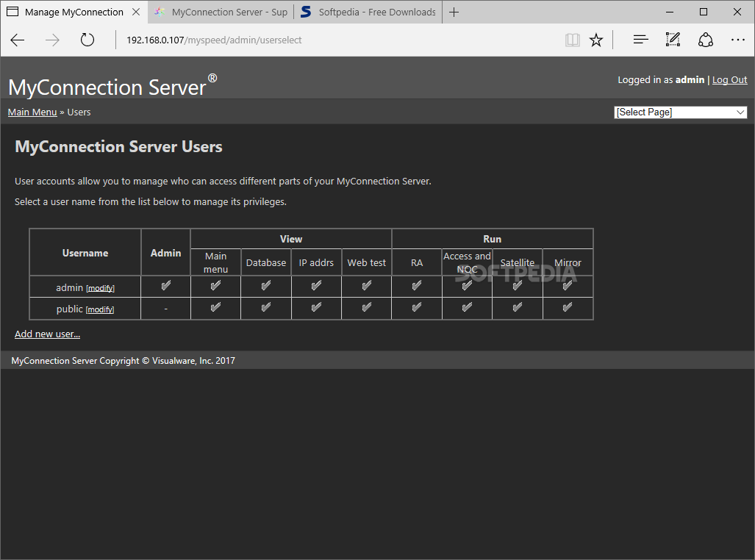Click modify link for public user
The height and width of the screenshot is (560, 755).
pyautogui.click(x=100, y=309)
